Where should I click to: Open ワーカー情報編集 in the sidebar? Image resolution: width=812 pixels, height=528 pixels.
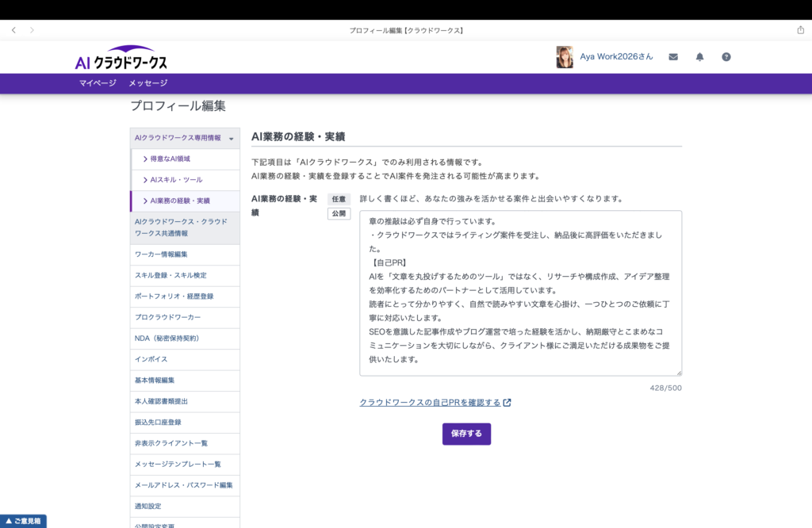(185, 254)
